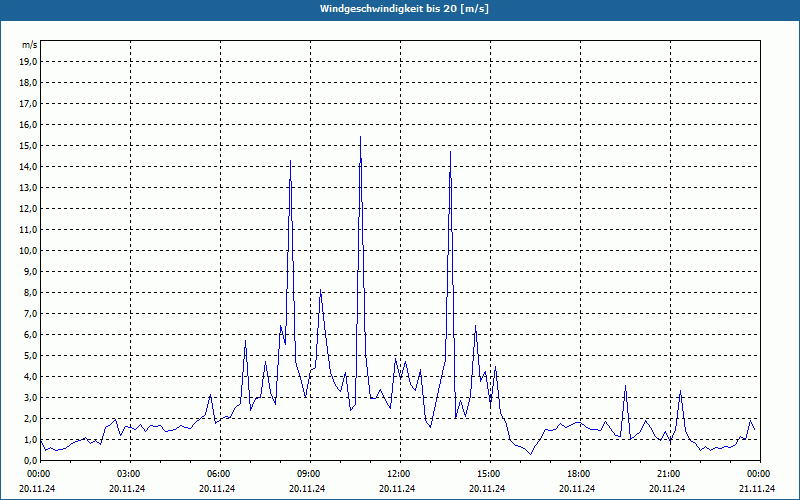800x500 pixels.
Task: Select the 19,0 y-axis value
Action: pos(28,62)
